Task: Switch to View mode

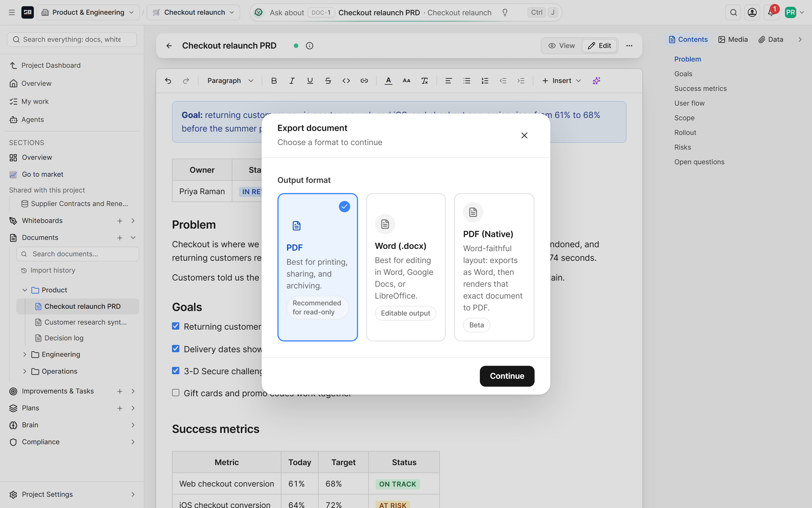Action: click(x=562, y=46)
